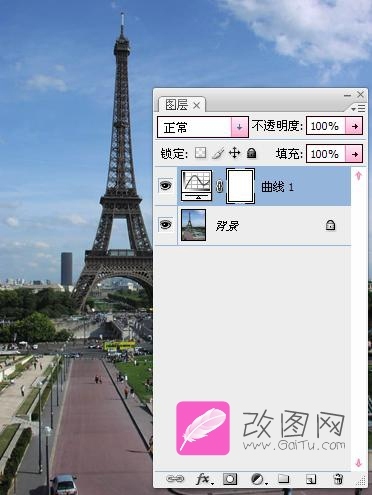Lock layer position
Viewport: 372px width, 495px height.
pyautogui.click(x=235, y=153)
